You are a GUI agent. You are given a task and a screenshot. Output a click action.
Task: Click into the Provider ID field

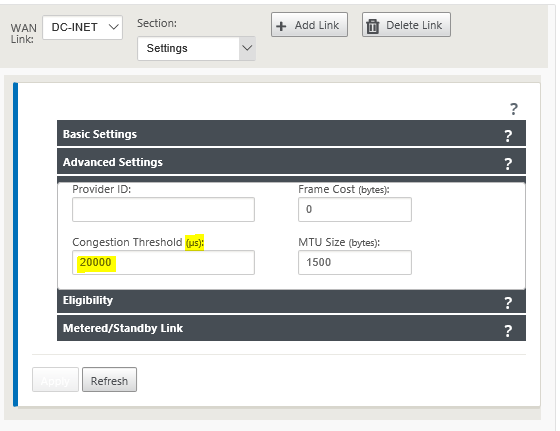pyautogui.click(x=163, y=210)
